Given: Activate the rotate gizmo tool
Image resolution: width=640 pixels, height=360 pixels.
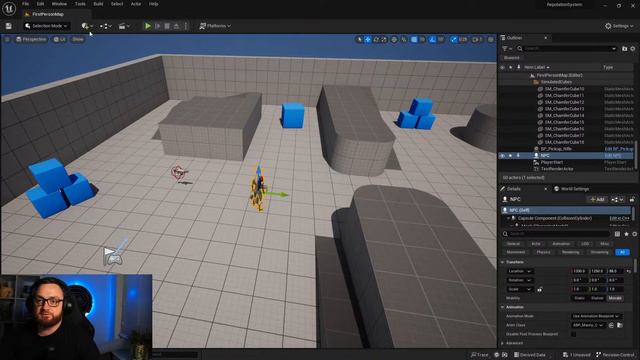Looking at the screenshot, I should pyautogui.click(x=376, y=40).
